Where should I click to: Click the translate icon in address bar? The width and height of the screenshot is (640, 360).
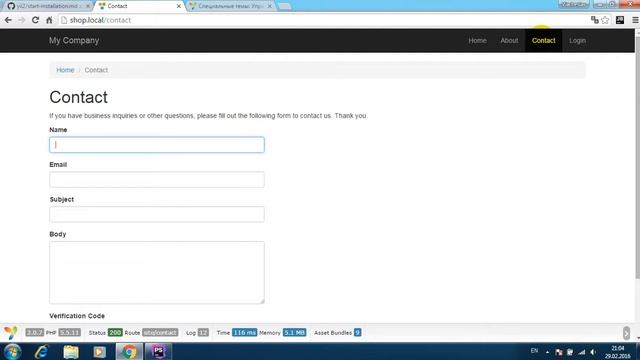[595, 20]
